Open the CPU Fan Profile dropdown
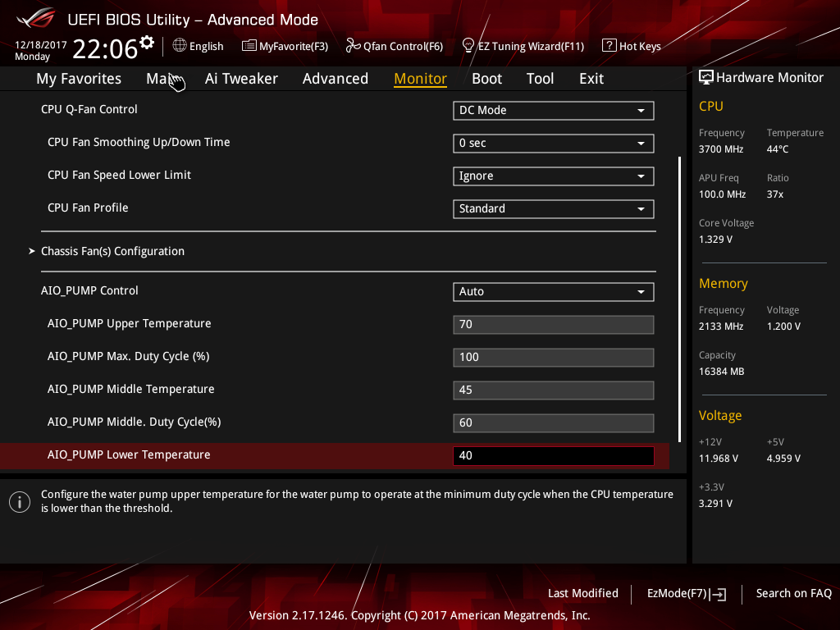 click(554, 209)
